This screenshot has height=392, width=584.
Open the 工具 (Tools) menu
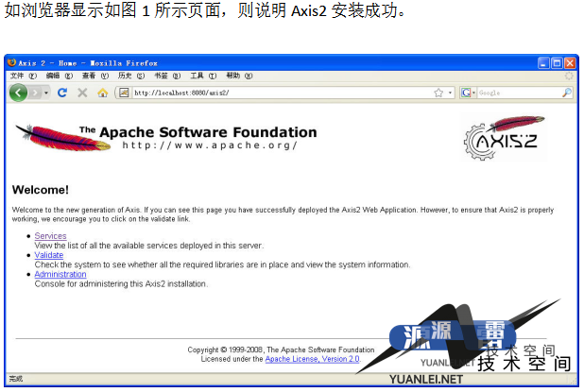pyautogui.click(x=203, y=76)
